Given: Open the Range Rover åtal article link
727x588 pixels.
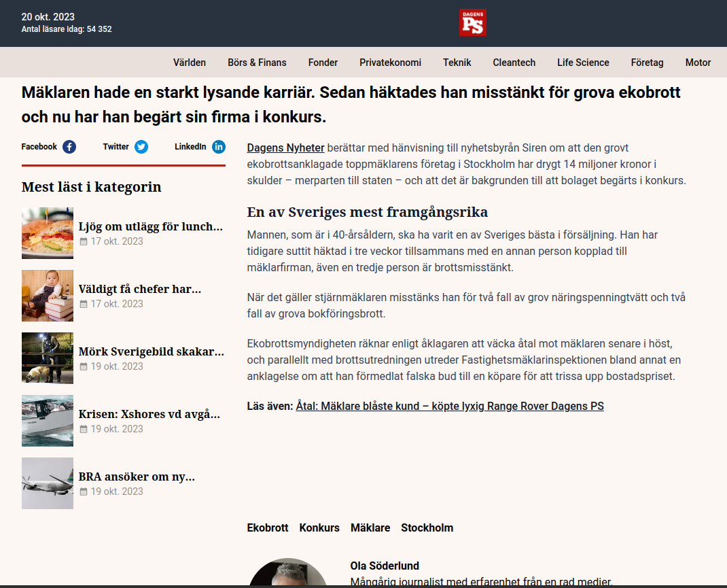Looking at the screenshot, I should pyautogui.click(x=450, y=407).
